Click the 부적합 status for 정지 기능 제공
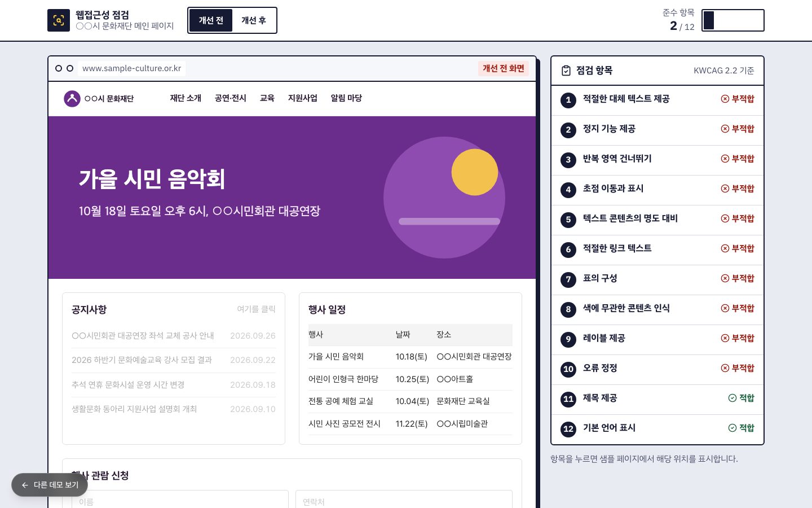The image size is (812, 508). click(738, 129)
